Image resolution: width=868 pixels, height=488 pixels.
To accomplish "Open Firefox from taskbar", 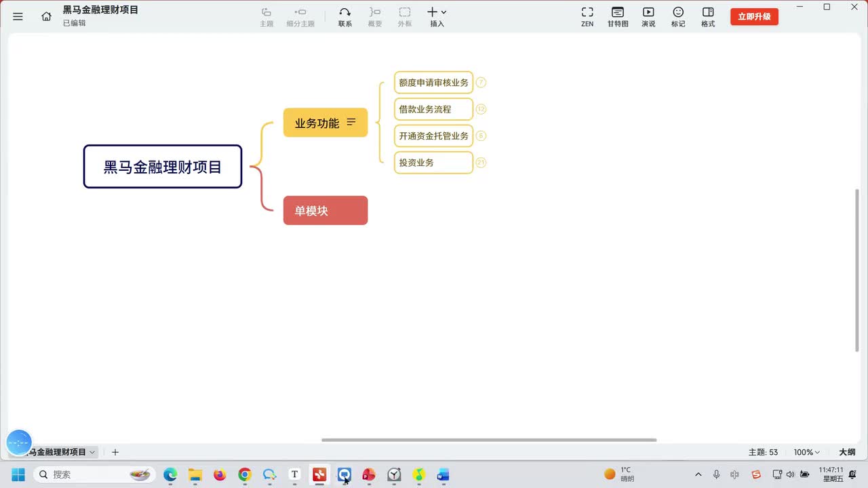I will click(x=220, y=474).
